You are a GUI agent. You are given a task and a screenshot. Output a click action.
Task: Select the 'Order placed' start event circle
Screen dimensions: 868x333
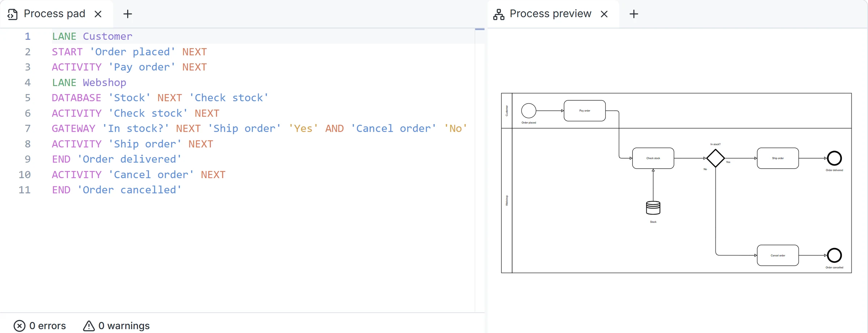coord(528,111)
